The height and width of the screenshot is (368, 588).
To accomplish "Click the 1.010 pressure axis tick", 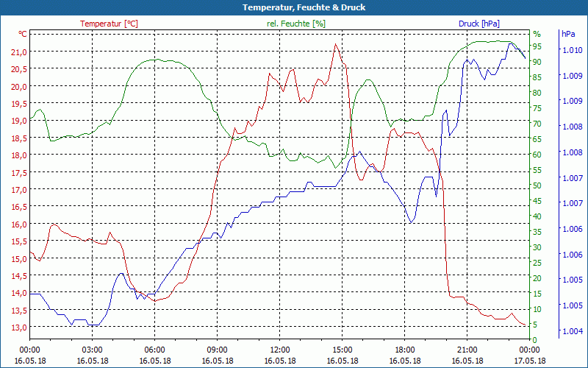I will click(x=573, y=50).
